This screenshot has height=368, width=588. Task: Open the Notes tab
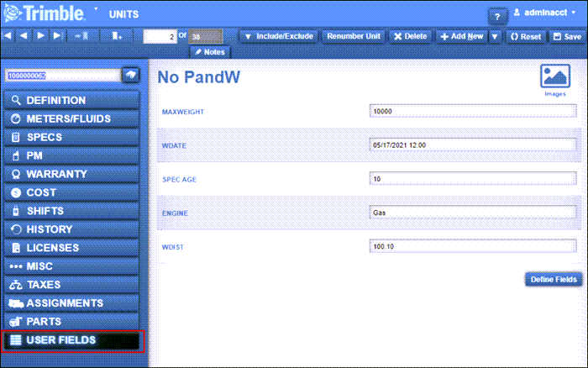pyautogui.click(x=210, y=52)
